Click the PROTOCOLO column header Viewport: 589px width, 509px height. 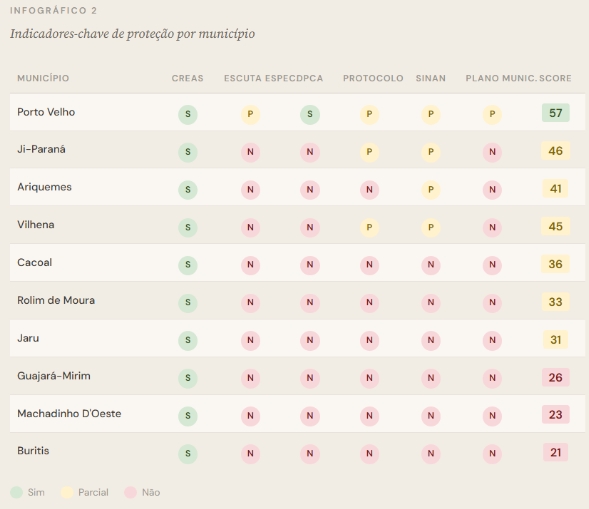coord(373,78)
